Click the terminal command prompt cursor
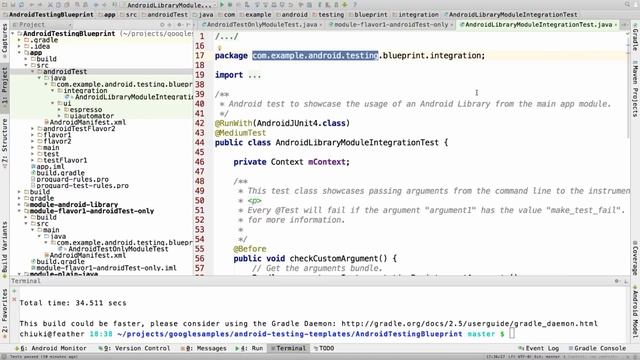The image size is (640, 360). click(x=512, y=333)
